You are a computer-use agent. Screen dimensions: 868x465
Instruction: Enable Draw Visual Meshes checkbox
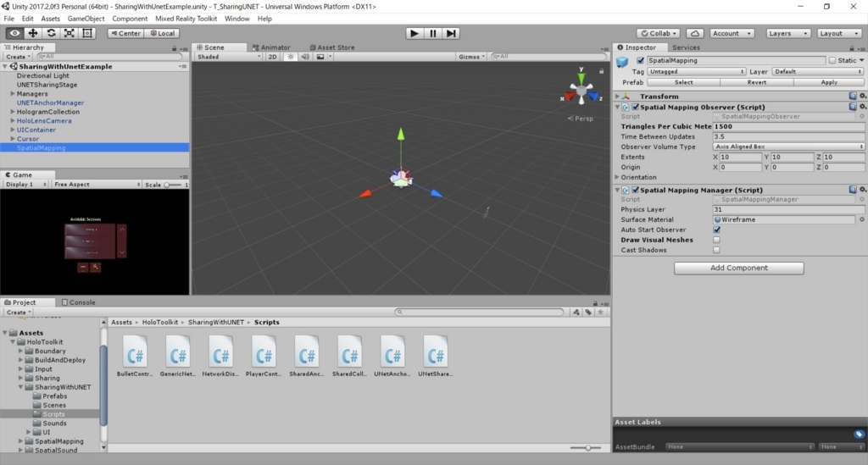coord(717,240)
